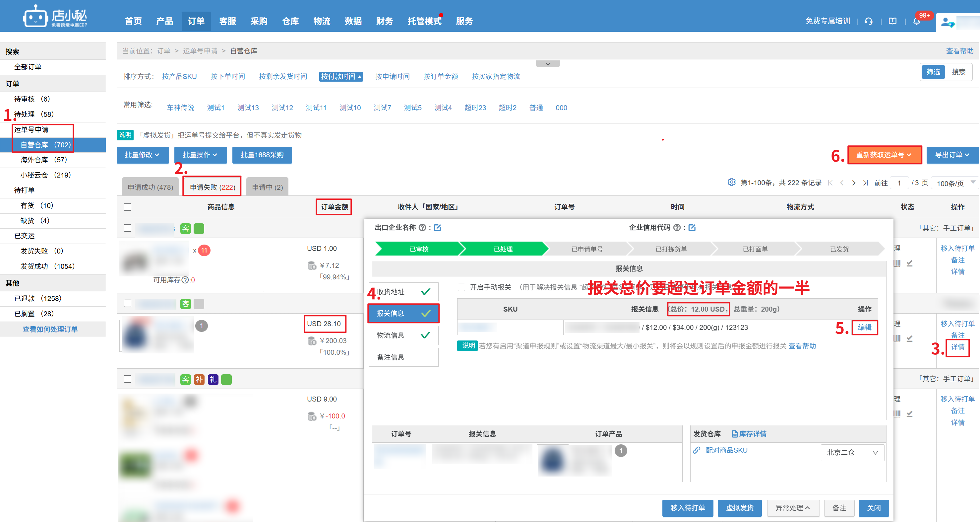Expand the 批量修改 dropdown

click(x=142, y=155)
